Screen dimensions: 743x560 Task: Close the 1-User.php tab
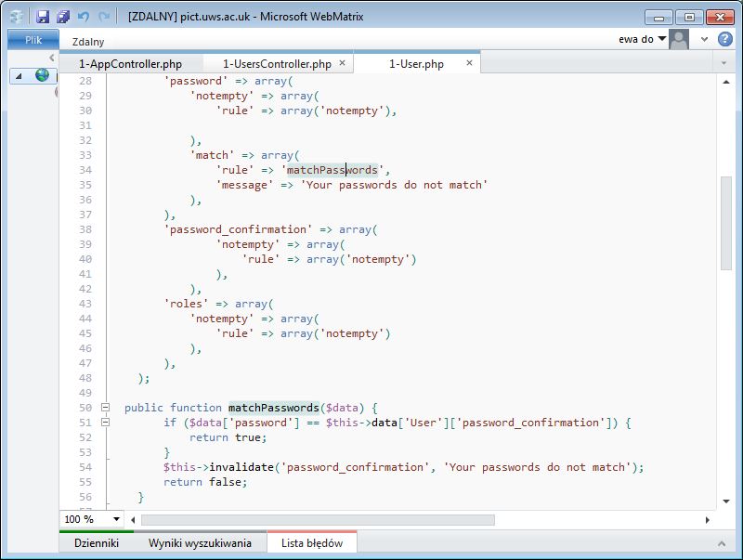click(x=469, y=63)
